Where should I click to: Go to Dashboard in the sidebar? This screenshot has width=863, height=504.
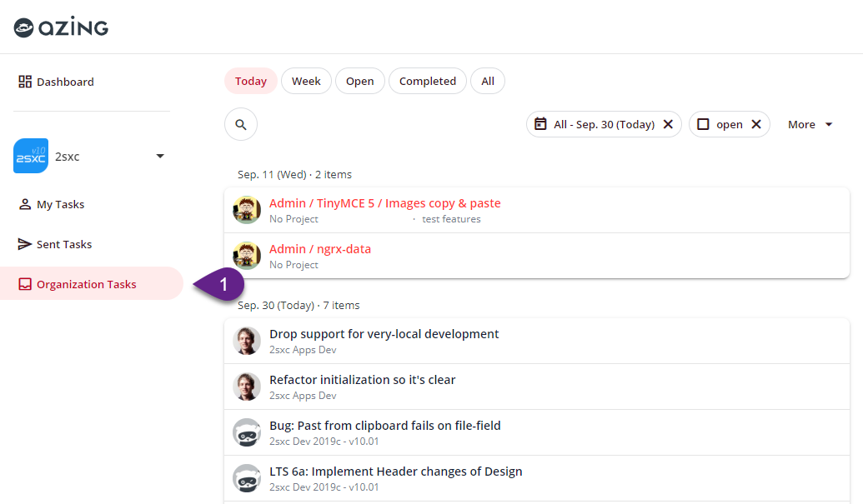[x=65, y=82]
